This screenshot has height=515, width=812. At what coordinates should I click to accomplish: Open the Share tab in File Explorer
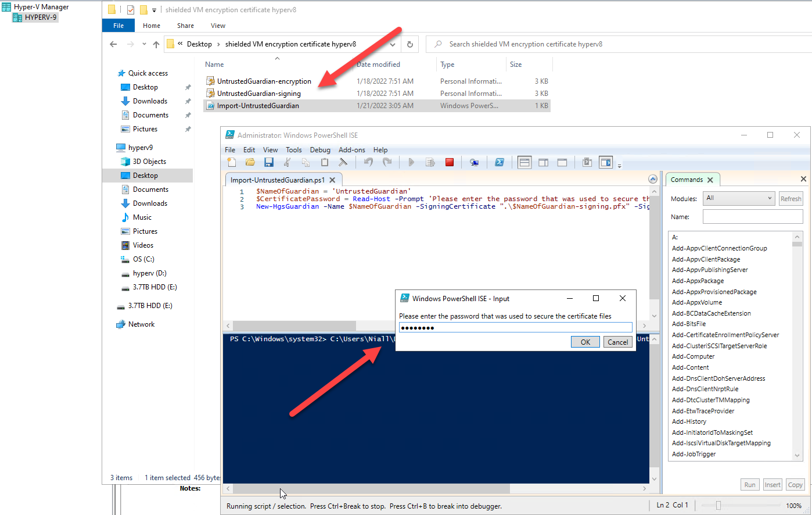click(x=186, y=26)
